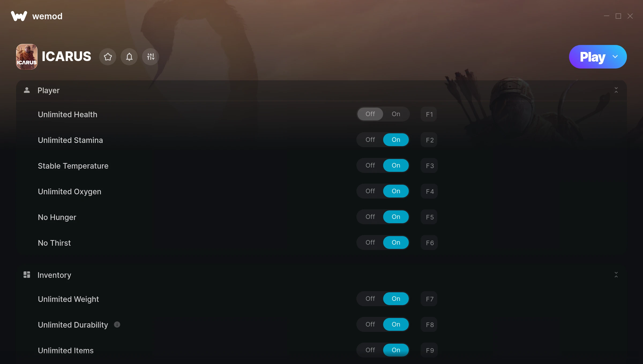This screenshot has width=643, height=364.
Task: Click info icon next to Unlimited Durability
Action: pyautogui.click(x=117, y=325)
